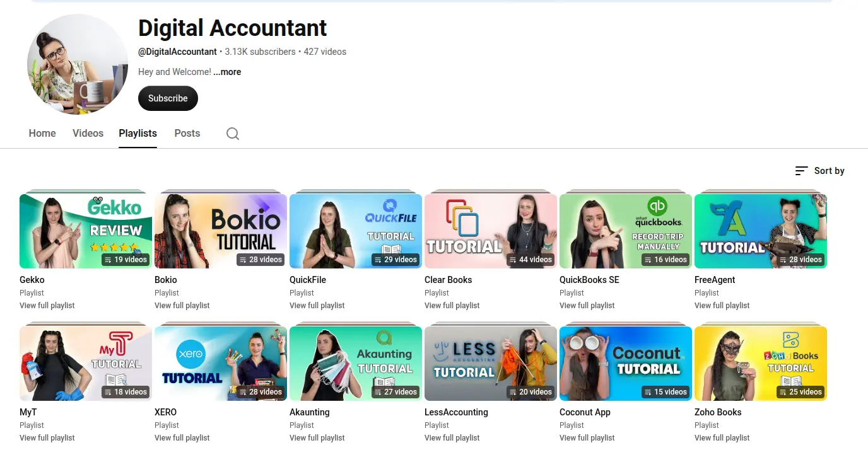This screenshot has height=450, width=868.
Task: Open the Clear Books Tutorial thumbnail
Action: (x=491, y=231)
